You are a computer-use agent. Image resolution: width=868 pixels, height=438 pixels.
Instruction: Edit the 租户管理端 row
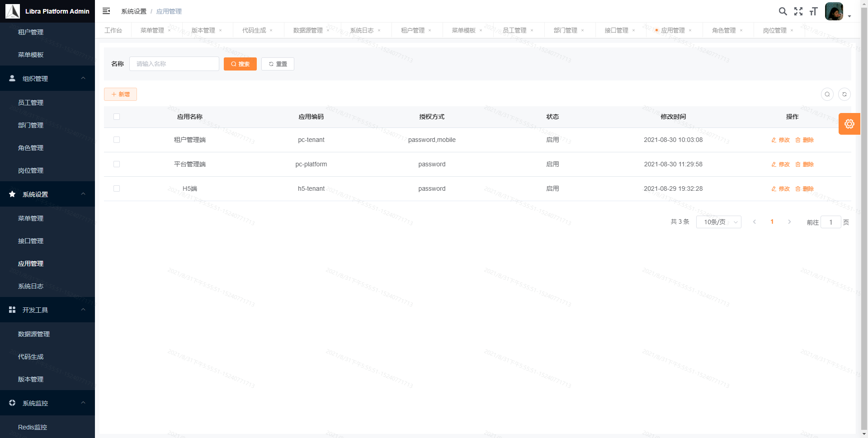(781, 140)
